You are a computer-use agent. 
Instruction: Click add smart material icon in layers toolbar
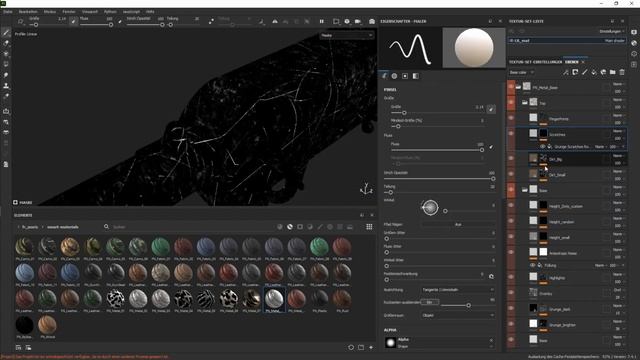[603, 72]
